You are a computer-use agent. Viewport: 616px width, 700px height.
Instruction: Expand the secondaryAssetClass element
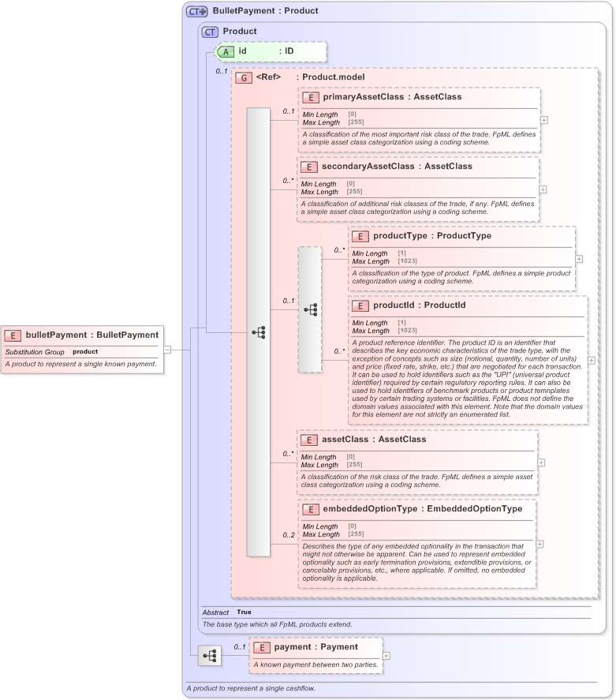(x=543, y=189)
